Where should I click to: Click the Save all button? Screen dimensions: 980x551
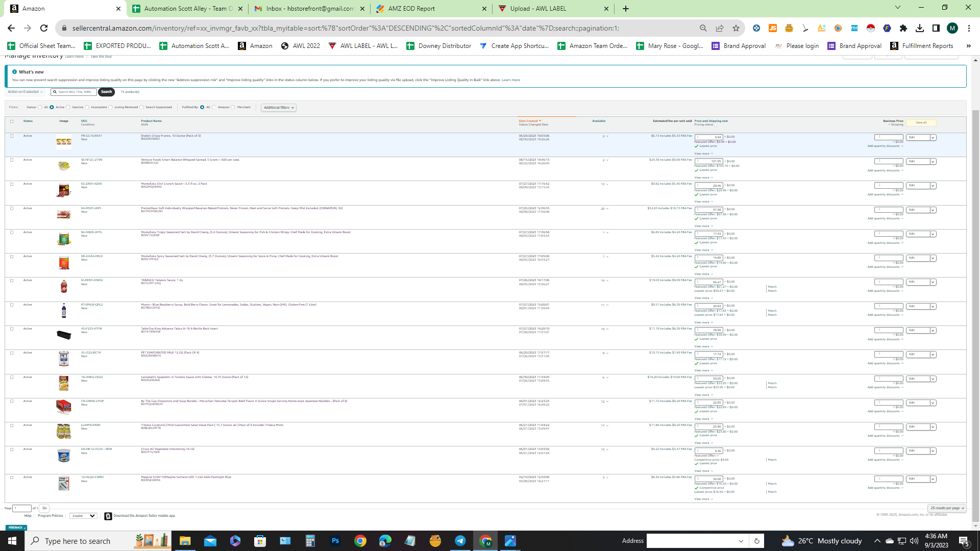pos(921,122)
